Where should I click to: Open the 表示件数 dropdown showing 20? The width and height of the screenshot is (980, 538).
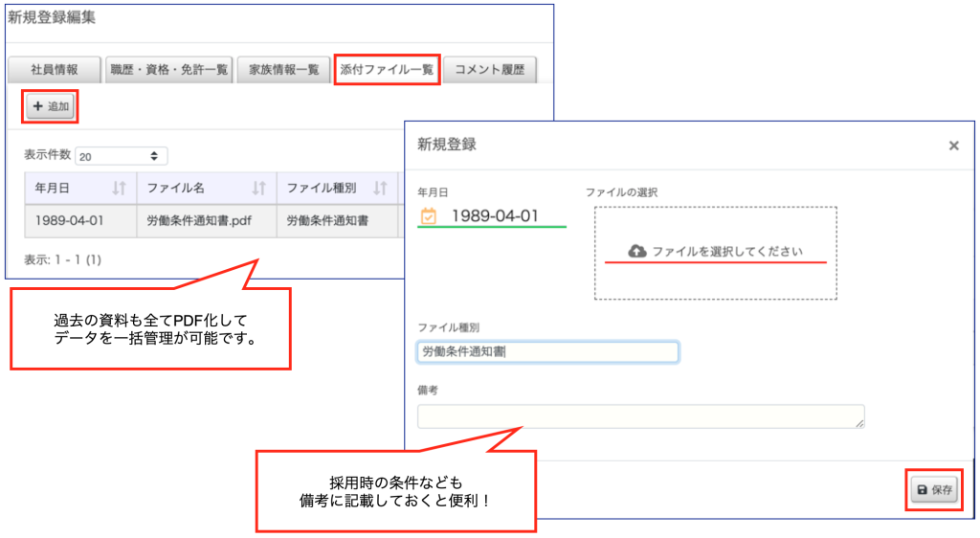coord(122,156)
